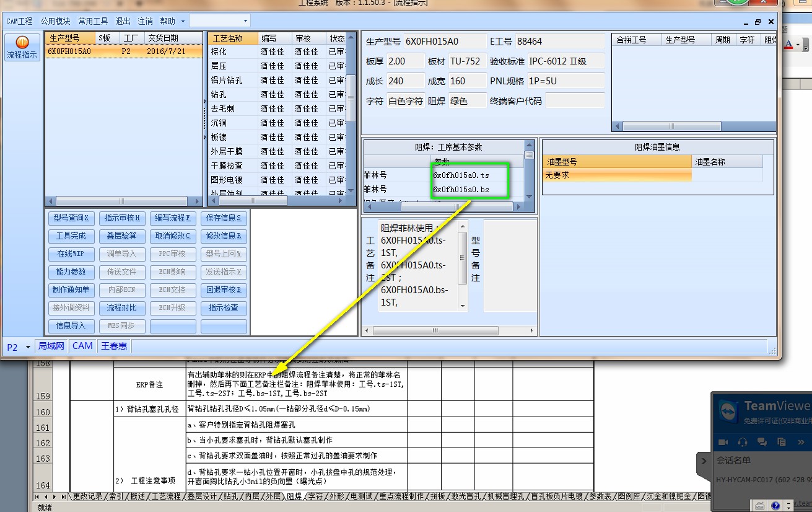
Task: Select 铝片钻孔 process row
Action: [277, 80]
